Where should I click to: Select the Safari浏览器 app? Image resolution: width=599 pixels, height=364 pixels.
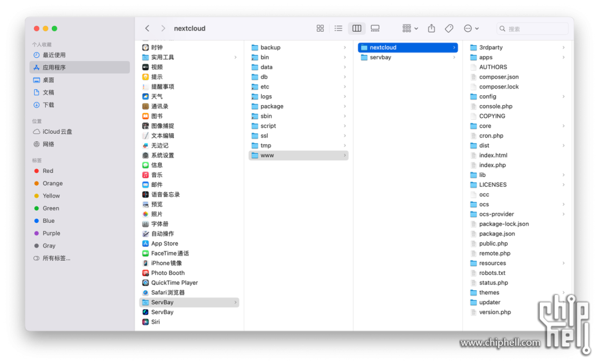(x=189, y=293)
